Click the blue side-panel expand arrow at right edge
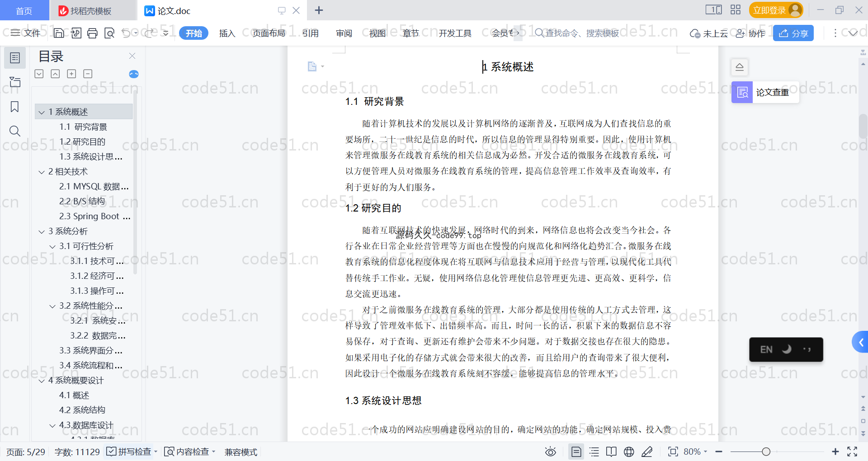 861,343
